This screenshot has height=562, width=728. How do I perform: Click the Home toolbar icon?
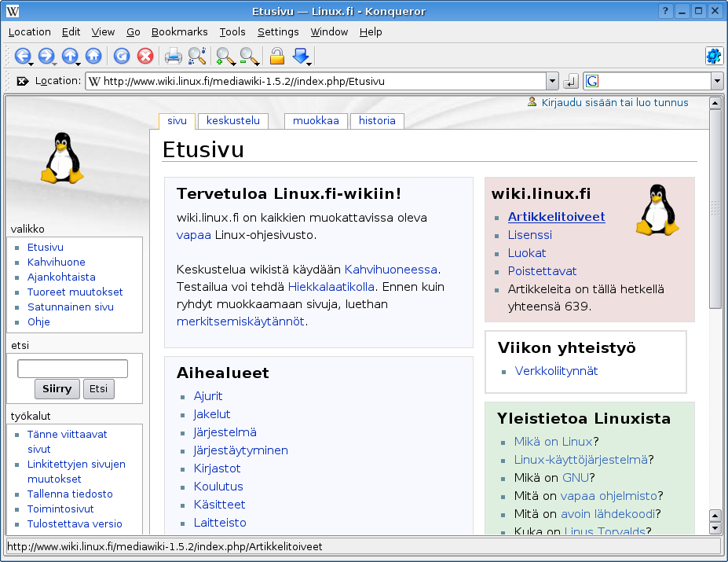click(93, 56)
